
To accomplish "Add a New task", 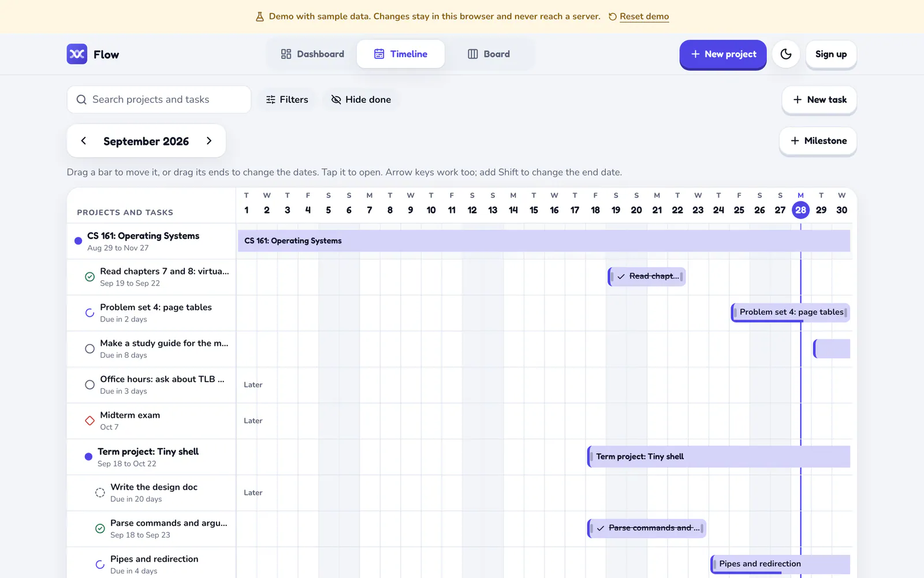I will 819,99.
